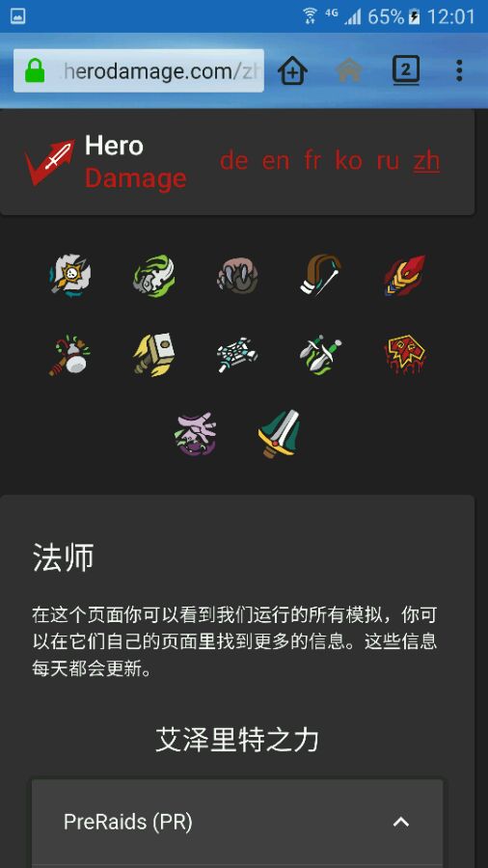Select the Demon Hunter green glaive icon
Image resolution: width=488 pixels, height=868 pixels.
click(153, 275)
